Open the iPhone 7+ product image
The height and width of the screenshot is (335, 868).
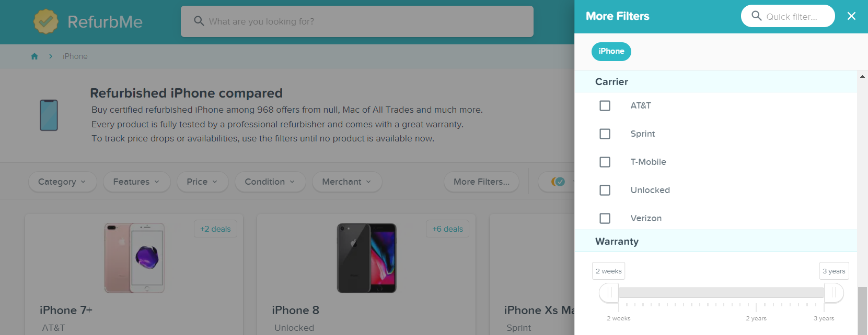point(135,258)
